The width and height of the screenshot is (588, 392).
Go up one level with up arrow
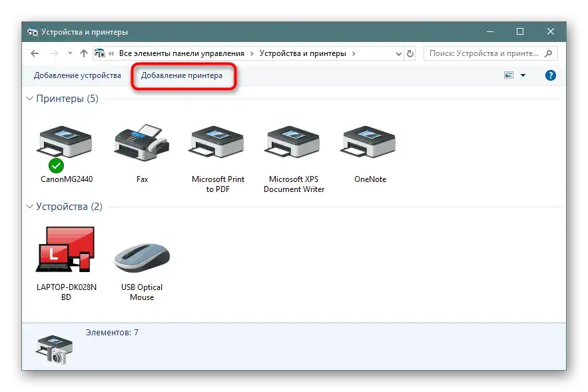pos(83,53)
